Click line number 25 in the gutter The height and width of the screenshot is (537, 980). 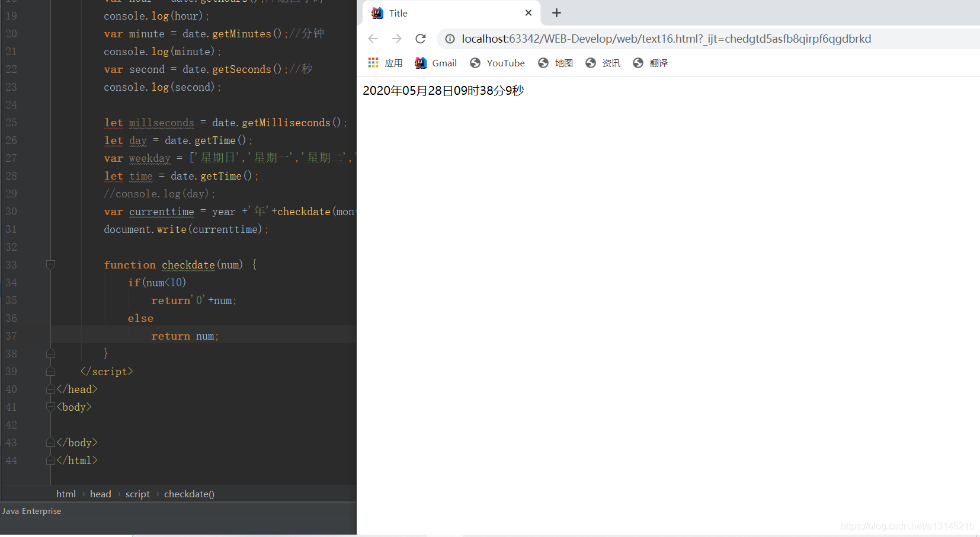[x=11, y=123]
